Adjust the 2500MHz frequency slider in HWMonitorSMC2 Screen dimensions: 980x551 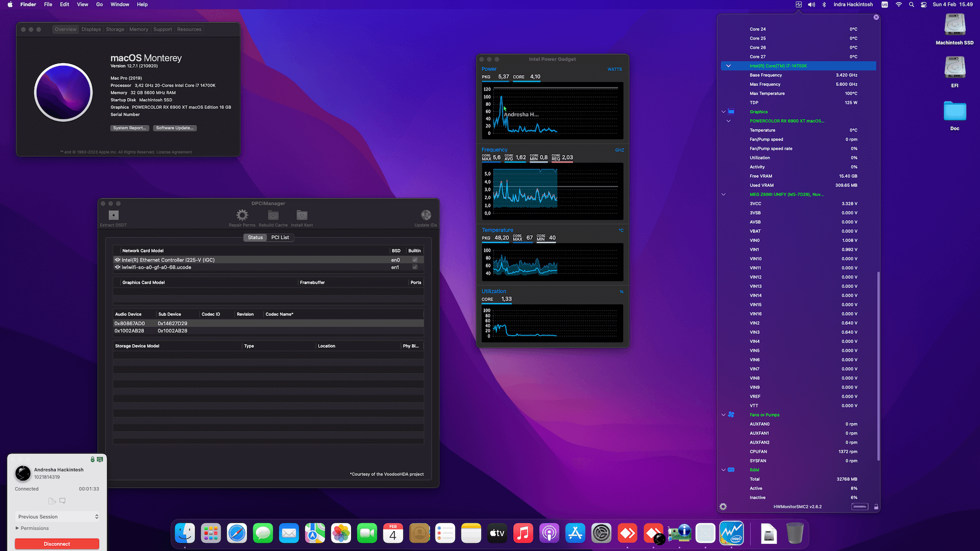tap(860, 506)
